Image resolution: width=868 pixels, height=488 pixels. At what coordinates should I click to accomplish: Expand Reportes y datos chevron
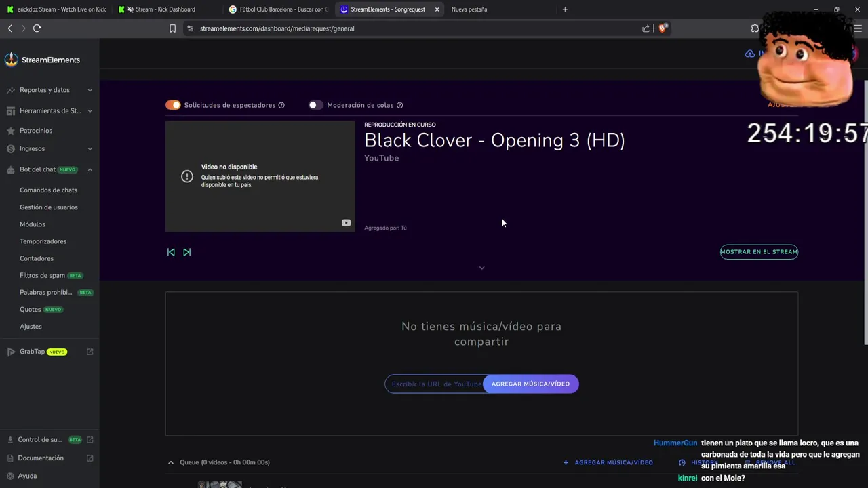point(90,90)
